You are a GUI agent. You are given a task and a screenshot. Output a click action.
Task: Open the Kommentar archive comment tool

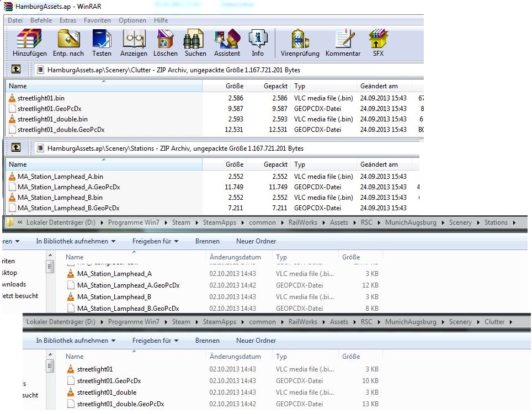tap(343, 43)
